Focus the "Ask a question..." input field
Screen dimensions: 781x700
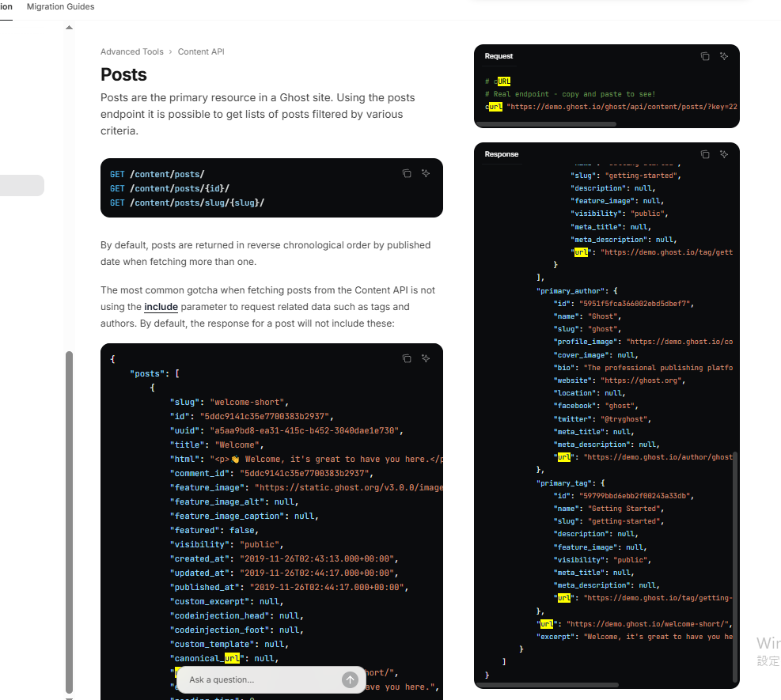pyautogui.click(x=261, y=680)
